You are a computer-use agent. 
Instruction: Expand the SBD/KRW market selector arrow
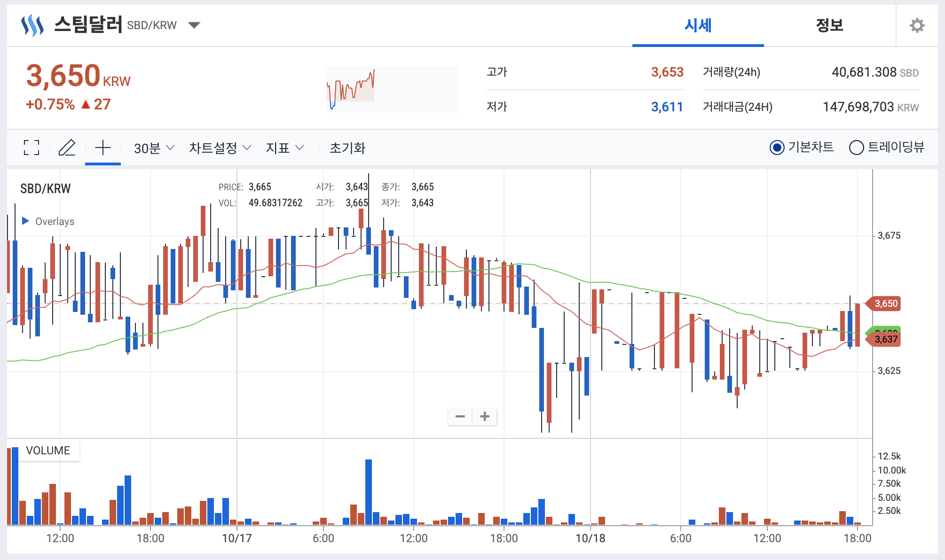194,25
